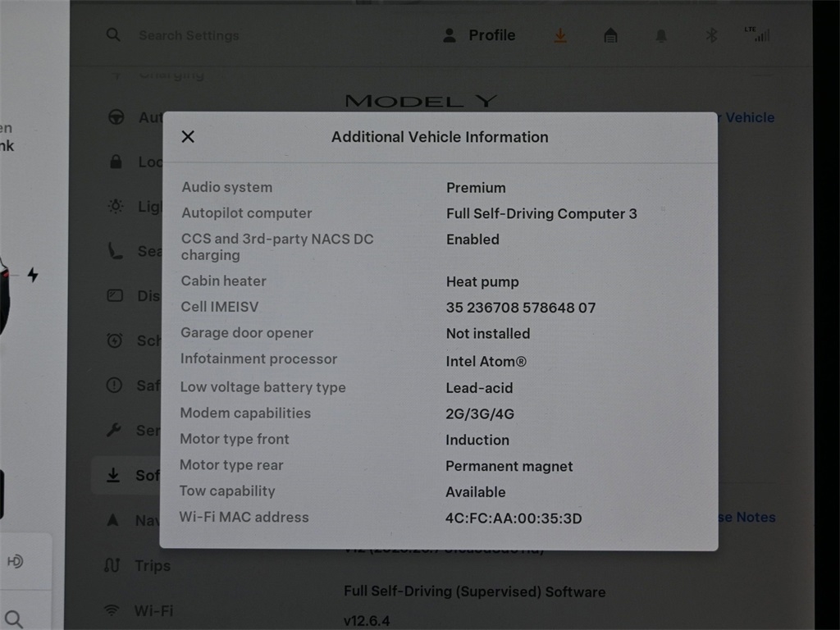Open the Release Notes link
This screenshot has height=630, width=840.
coord(746,517)
